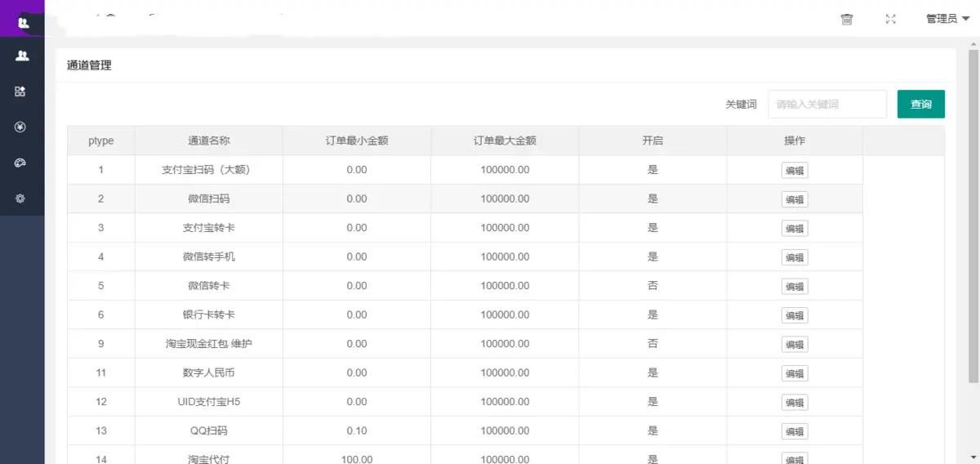Click the 订单最小金额 column header
980x464 pixels.
[357, 141]
